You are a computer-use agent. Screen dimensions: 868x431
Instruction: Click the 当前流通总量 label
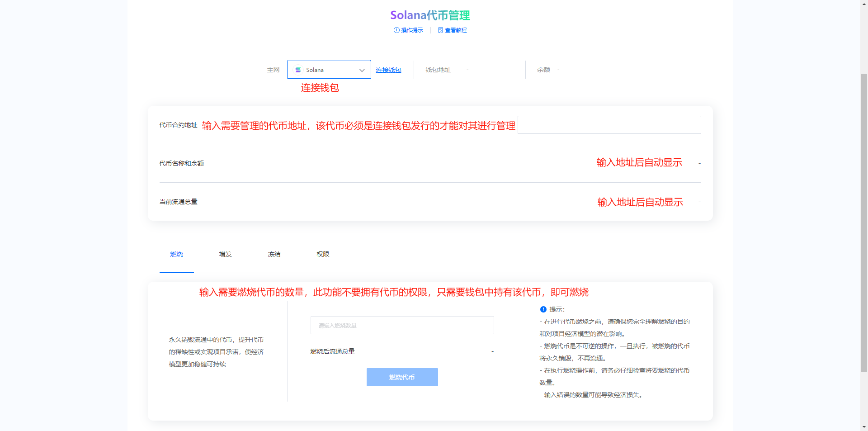point(178,202)
